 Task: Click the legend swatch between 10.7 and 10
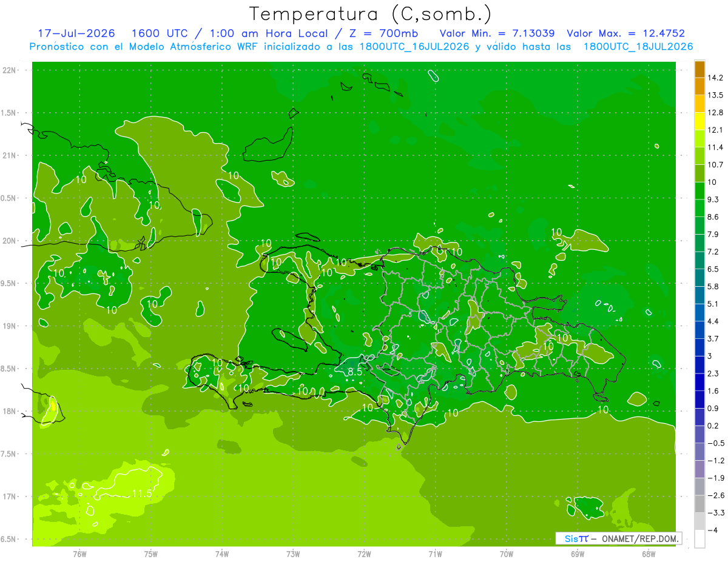699,173
